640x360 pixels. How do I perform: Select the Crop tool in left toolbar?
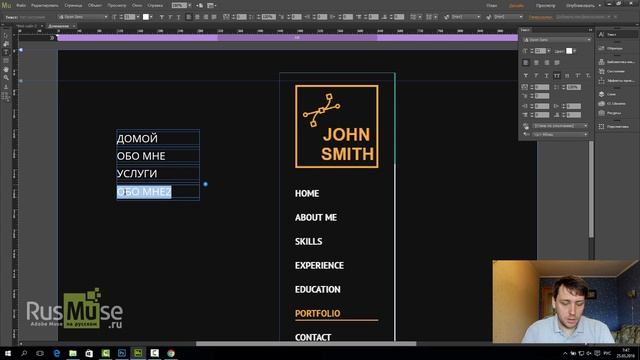(6, 44)
